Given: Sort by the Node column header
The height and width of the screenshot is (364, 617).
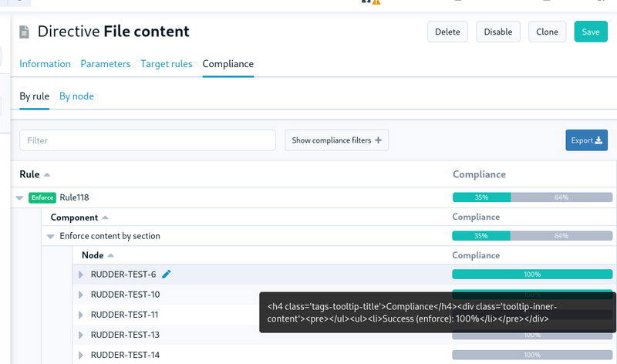Looking at the screenshot, I should click(98, 255).
